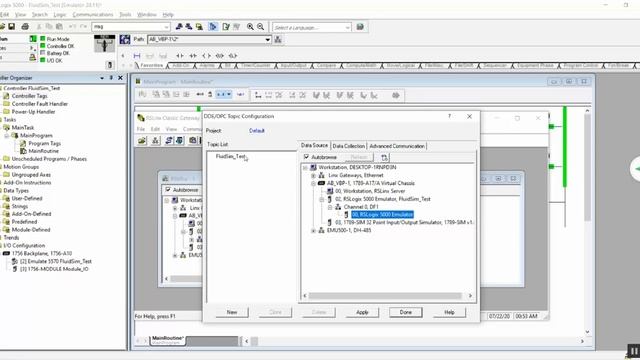This screenshot has width=640, height=360.
Task: Select 00, Workstation, RSLinx Server tree item
Action: pos(370,191)
